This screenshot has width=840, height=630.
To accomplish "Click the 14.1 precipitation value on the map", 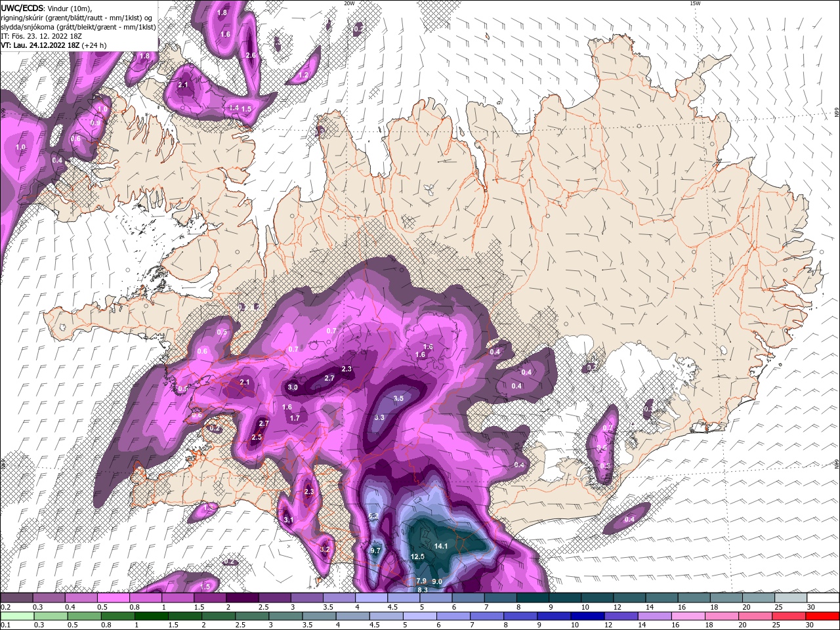I will point(441,546).
